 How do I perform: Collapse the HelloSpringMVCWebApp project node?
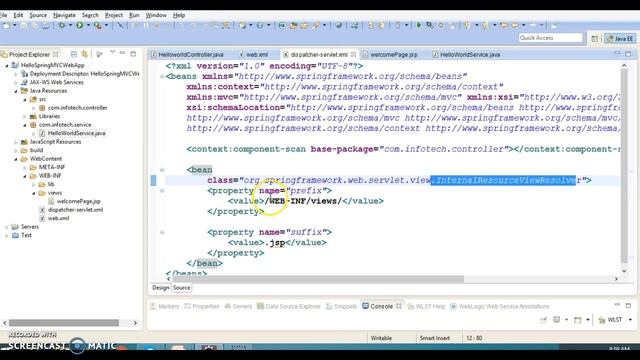click(x=7, y=65)
